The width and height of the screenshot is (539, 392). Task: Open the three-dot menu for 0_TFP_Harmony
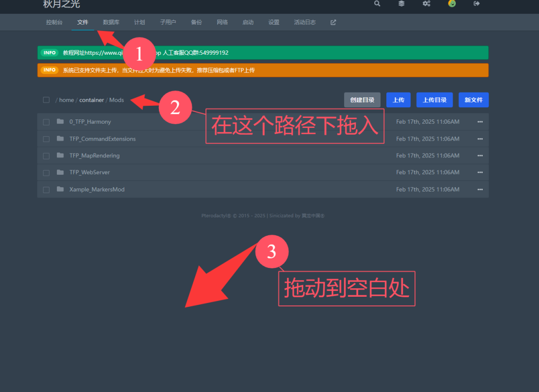click(x=480, y=122)
